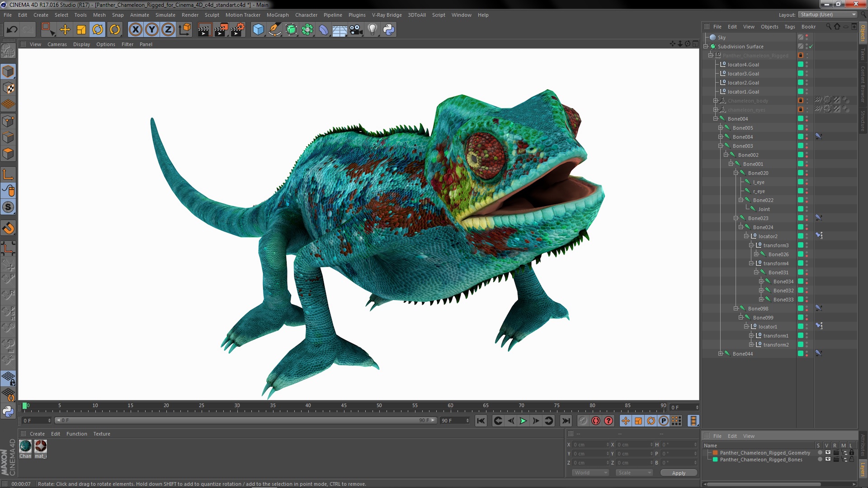Toggle Subdivision Surface enable checkmark
Image resolution: width=868 pixels, height=488 pixels.
click(x=811, y=47)
